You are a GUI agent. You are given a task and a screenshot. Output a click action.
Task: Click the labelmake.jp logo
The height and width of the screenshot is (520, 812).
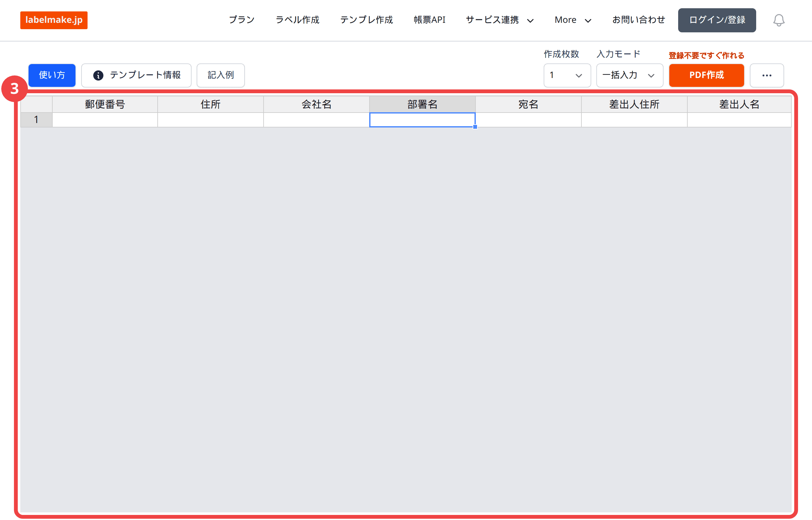tap(54, 20)
